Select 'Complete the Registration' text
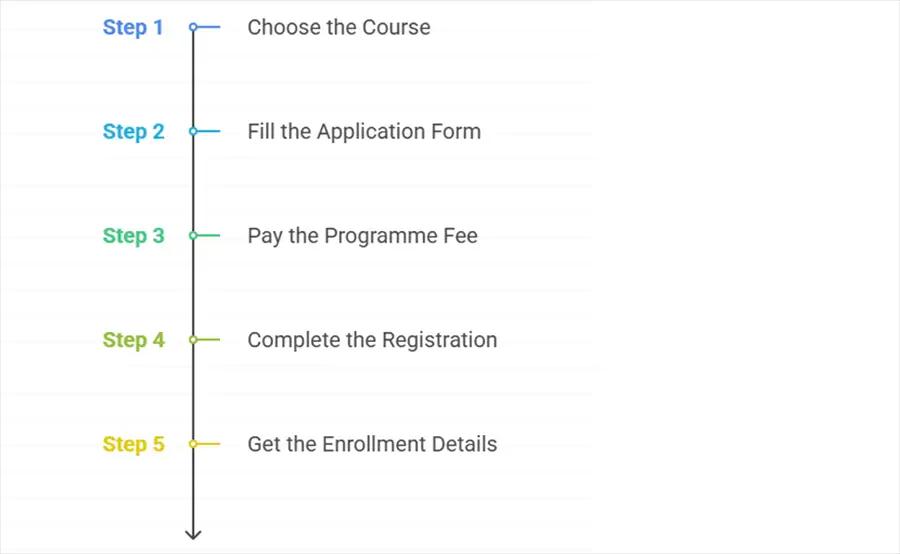This screenshot has width=900, height=554. coord(372,340)
